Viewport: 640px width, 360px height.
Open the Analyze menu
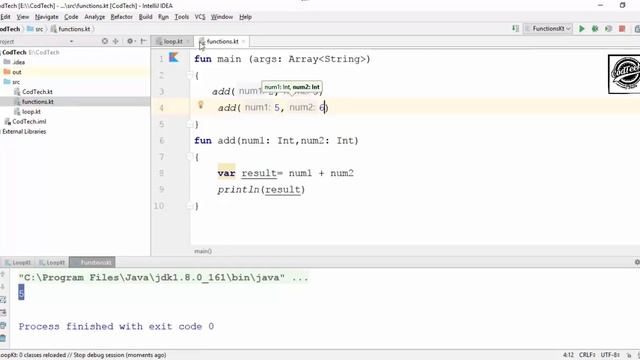click(95, 17)
